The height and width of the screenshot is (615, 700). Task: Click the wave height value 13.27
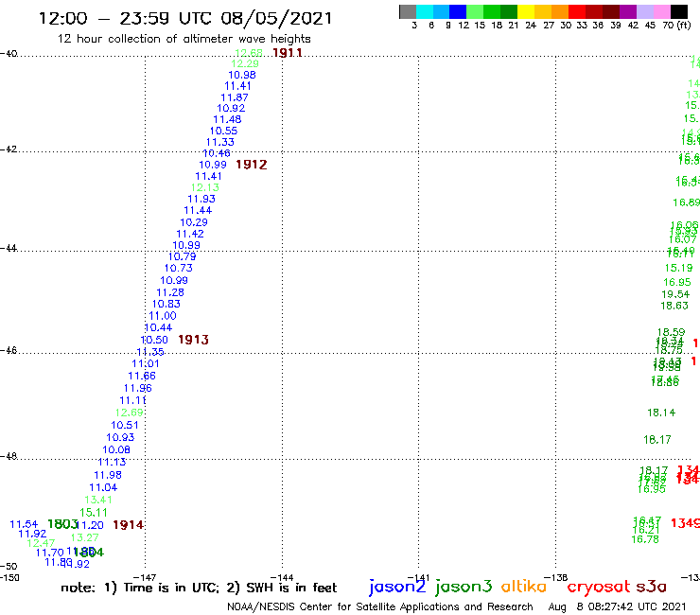coord(85,538)
